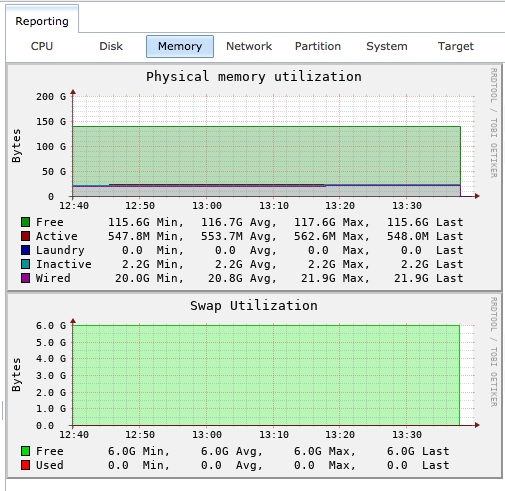This screenshot has height=491, width=505.
Task: Go to the Partition tab
Action: point(318,46)
